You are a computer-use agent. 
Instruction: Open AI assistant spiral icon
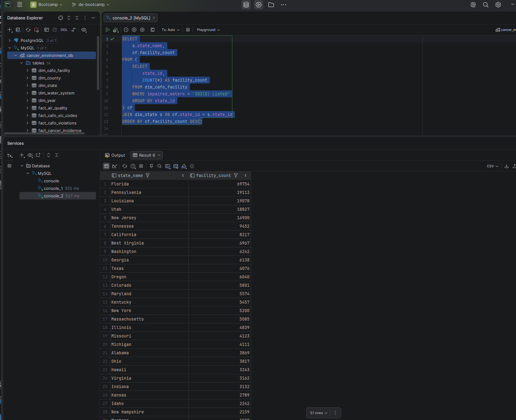click(473, 5)
